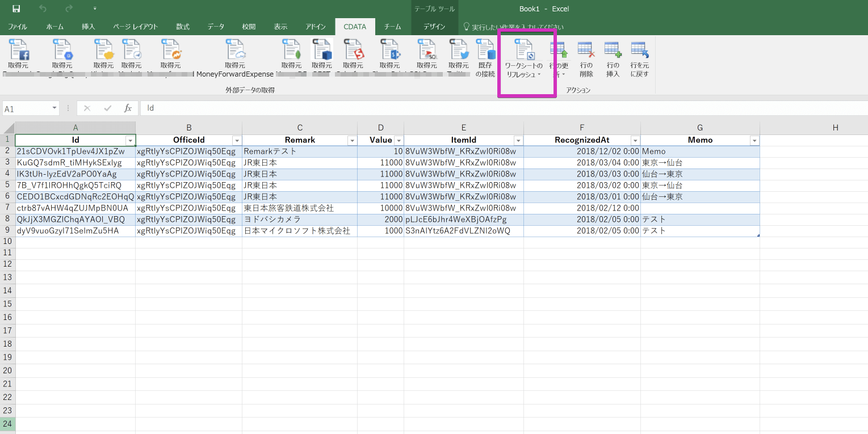Open the Memo column filter arrow
This screenshot has width=868, height=434.
tap(754, 140)
